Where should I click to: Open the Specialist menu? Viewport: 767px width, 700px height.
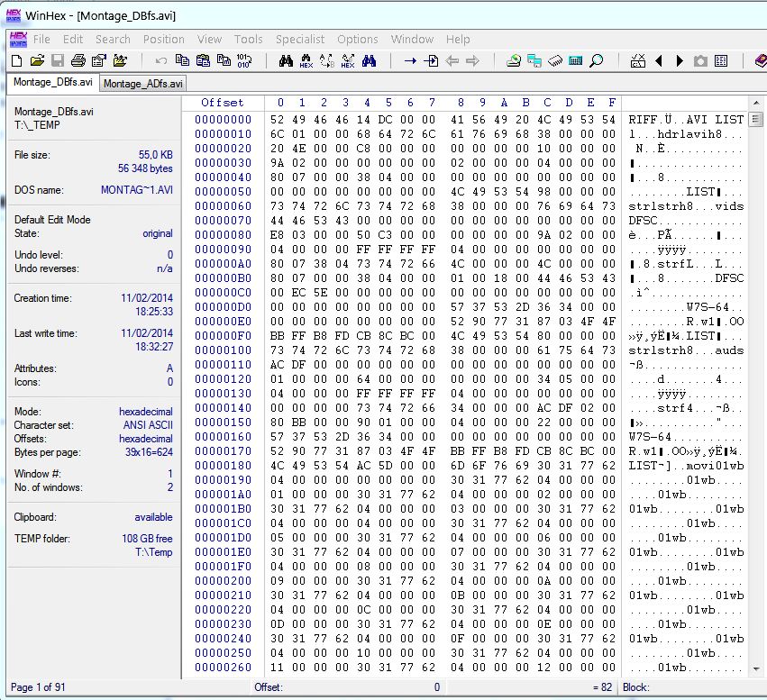tap(300, 39)
